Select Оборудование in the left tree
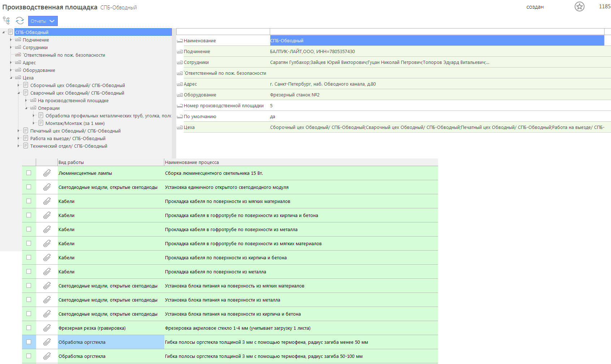This screenshot has height=364, width=611. tap(39, 70)
